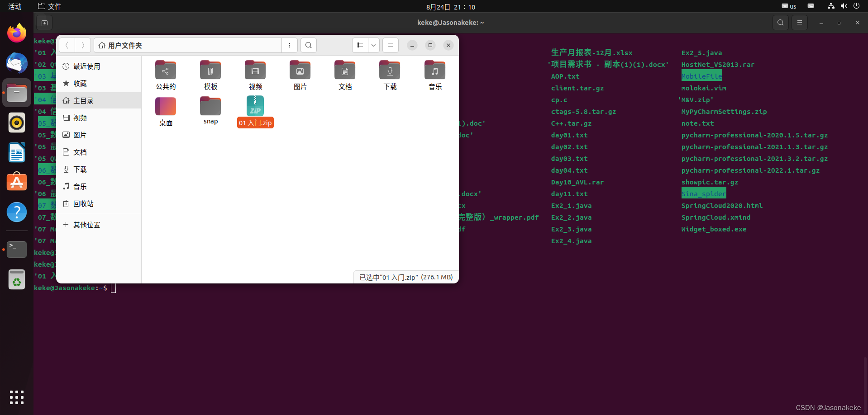
Task: Click the 用户文件夹 path bar
Action: click(188, 45)
